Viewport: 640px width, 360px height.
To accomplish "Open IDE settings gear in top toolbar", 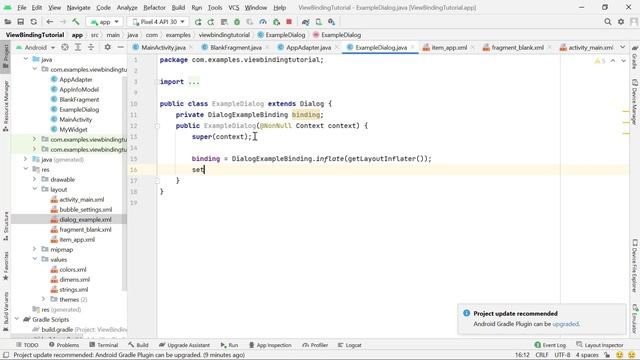I will point(621,22).
